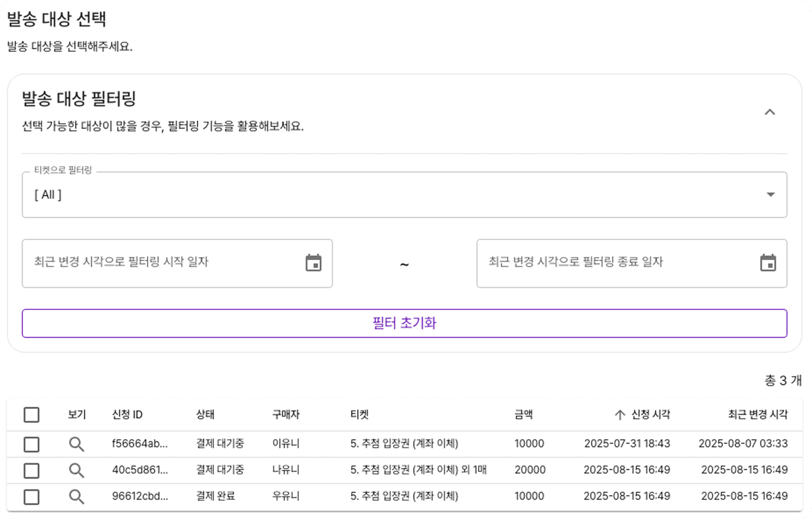
Task: Click the dropdown arrow of ticket filter
Action: click(x=770, y=195)
